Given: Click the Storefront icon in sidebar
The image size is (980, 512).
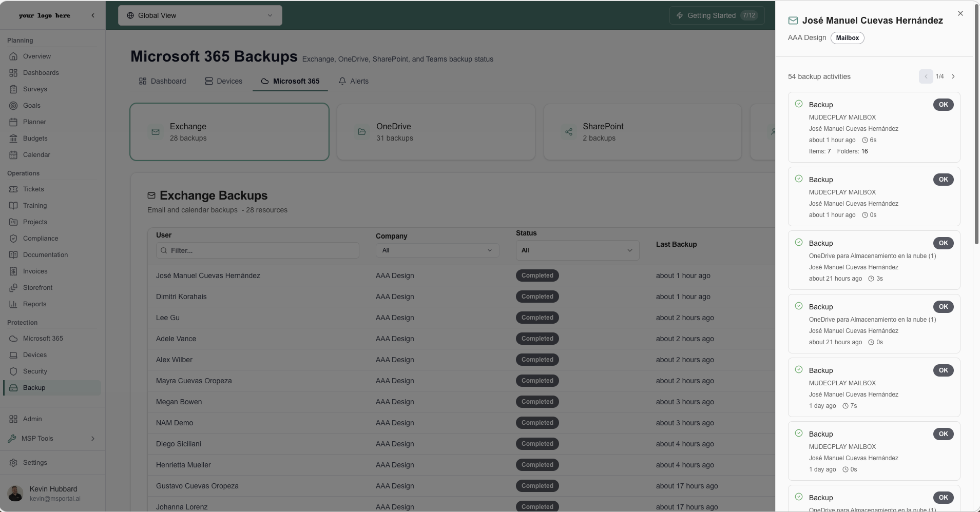Looking at the screenshot, I should [13, 288].
